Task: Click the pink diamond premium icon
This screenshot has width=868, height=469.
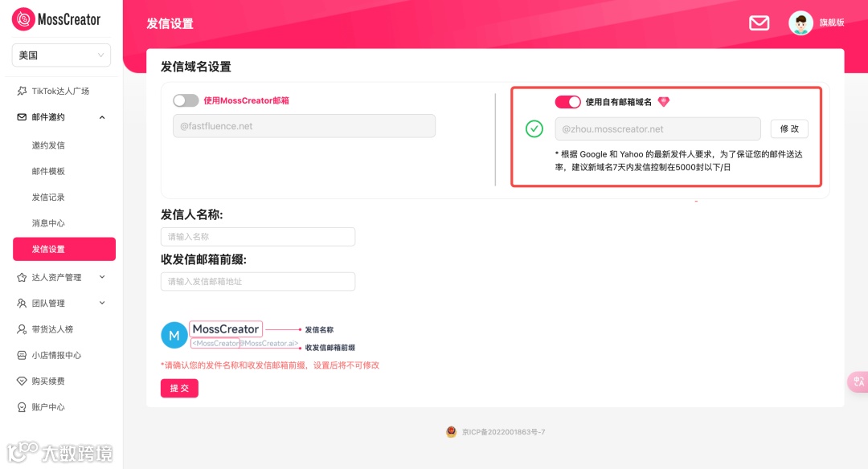Action: pyautogui.click(x=663, y=102)
